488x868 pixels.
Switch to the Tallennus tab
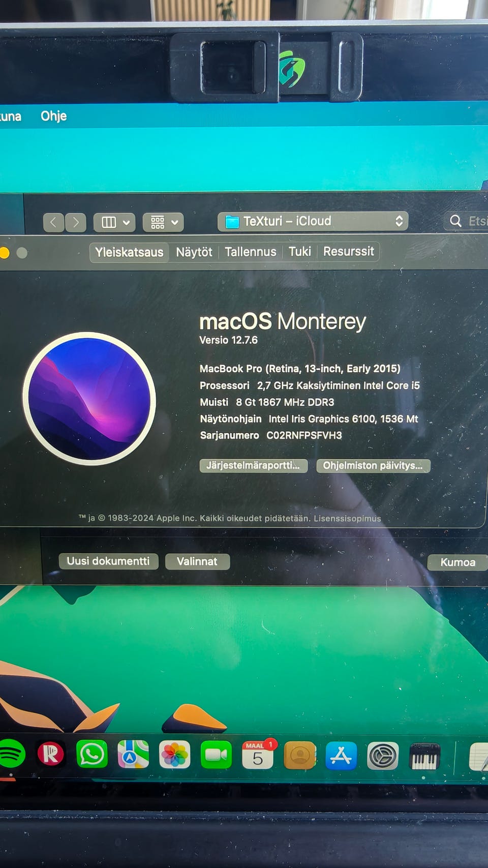[251, 252]
